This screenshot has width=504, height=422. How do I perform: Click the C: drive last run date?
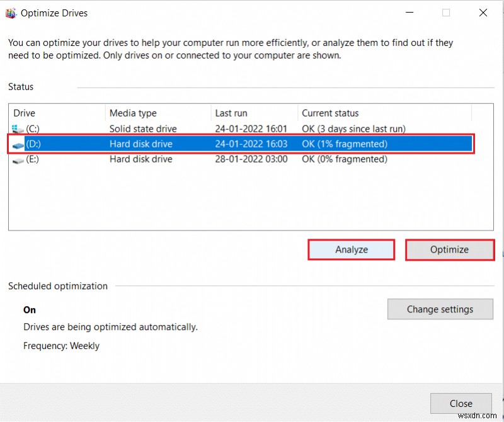(x=251, y=129)
